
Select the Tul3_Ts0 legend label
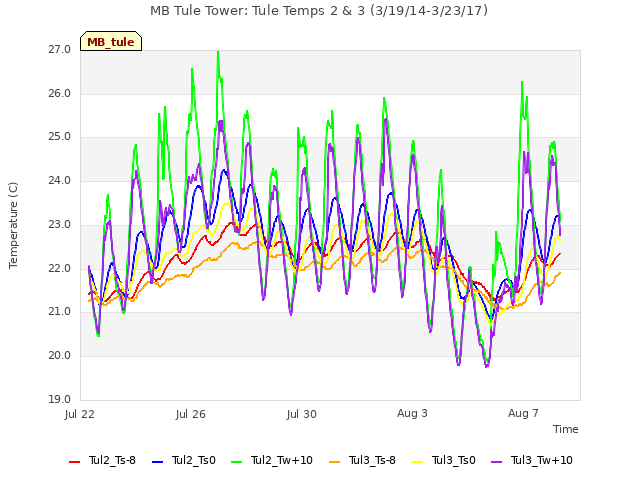453,460
